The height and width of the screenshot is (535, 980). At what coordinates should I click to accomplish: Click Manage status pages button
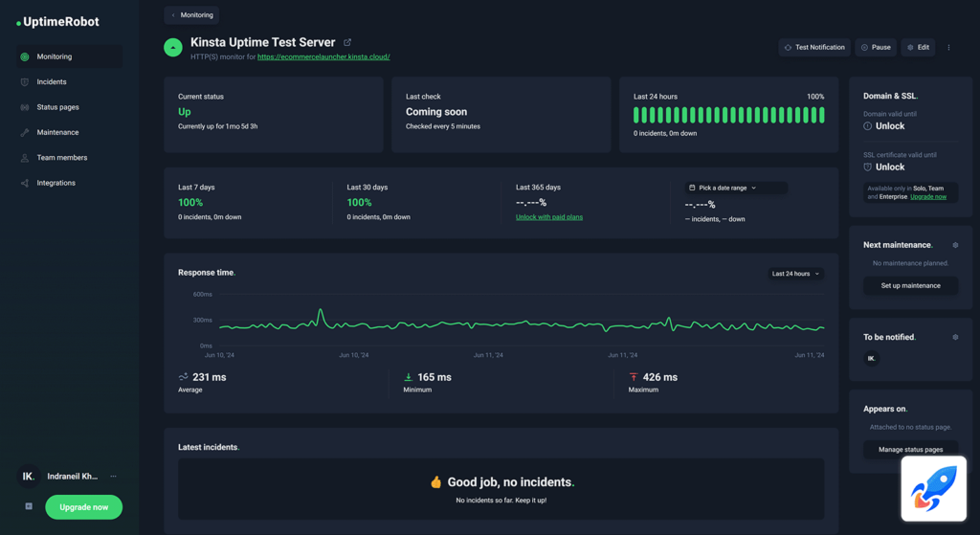point(911,450)
